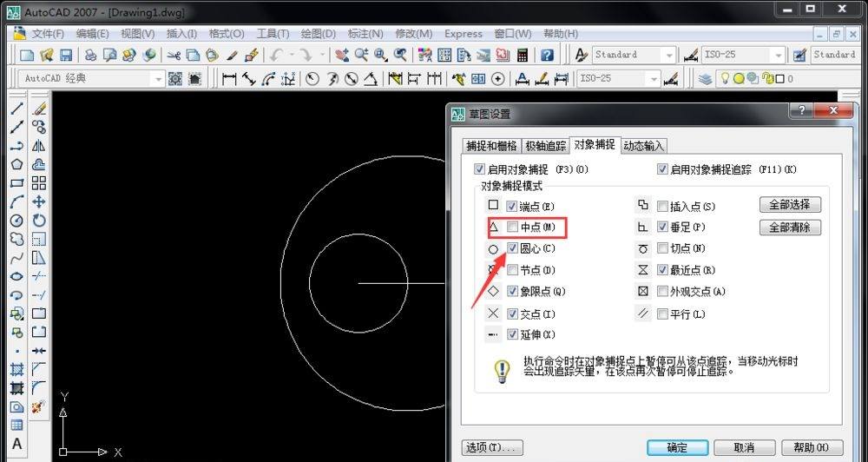Open the Express menu

464,34
